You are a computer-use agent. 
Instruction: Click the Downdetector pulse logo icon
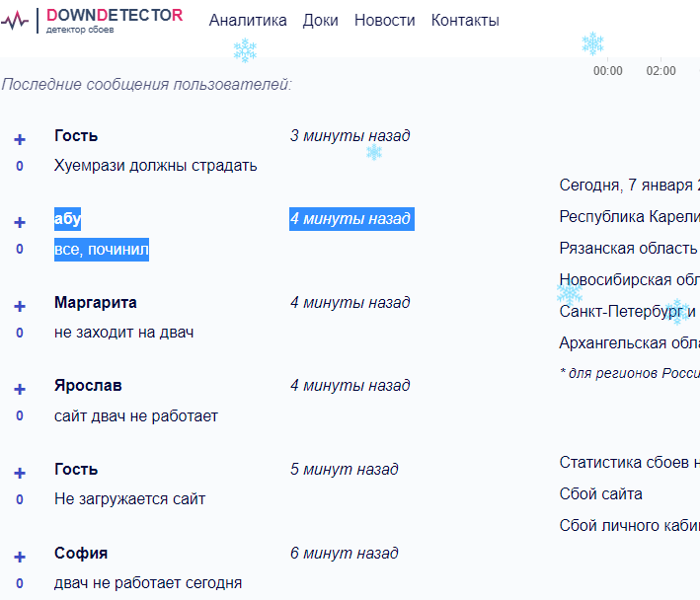(x=15, y=20)
